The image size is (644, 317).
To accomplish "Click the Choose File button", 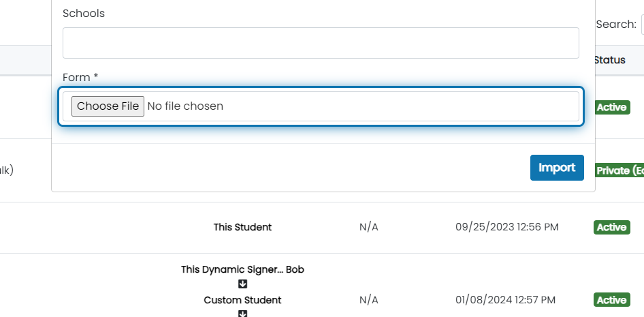I will pos(108,106).
